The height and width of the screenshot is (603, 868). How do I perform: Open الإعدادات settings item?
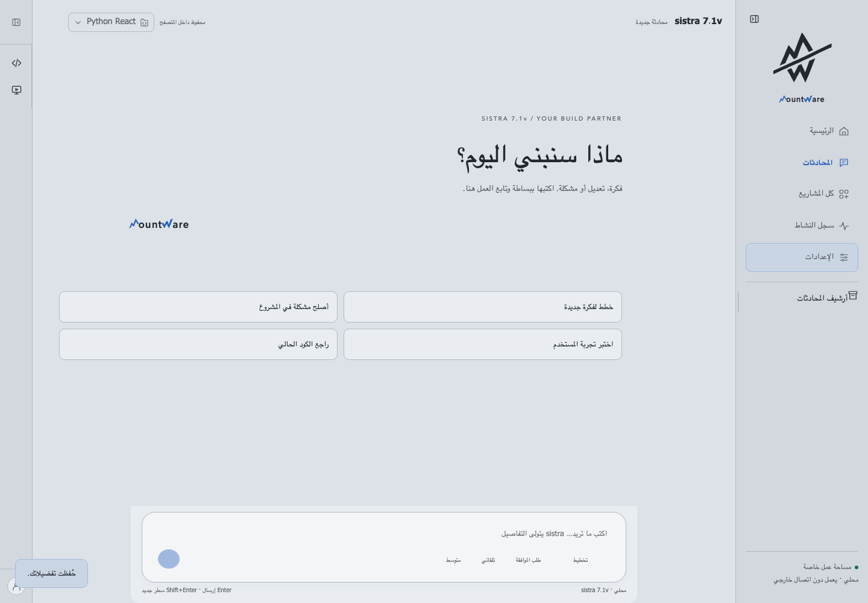[x=802, y=257]
